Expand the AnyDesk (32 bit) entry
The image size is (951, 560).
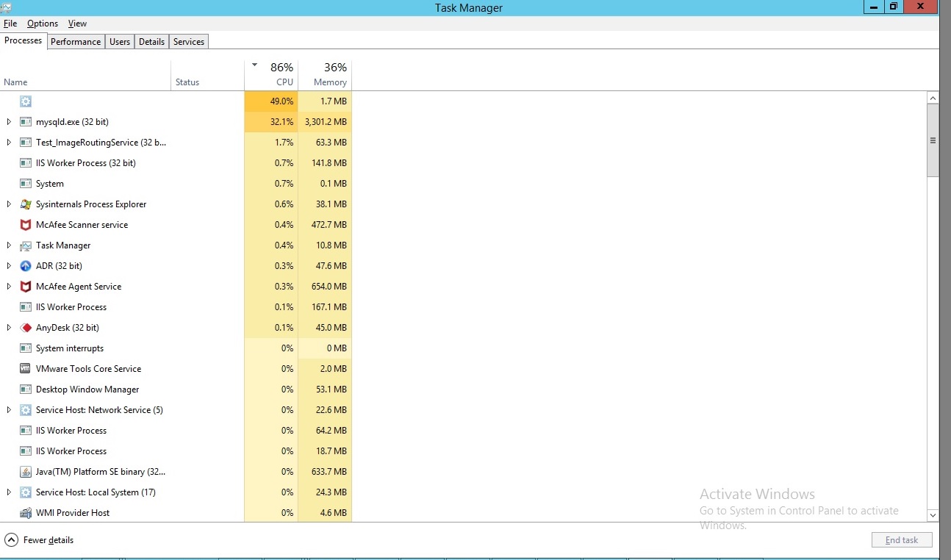tap(7, 328)
